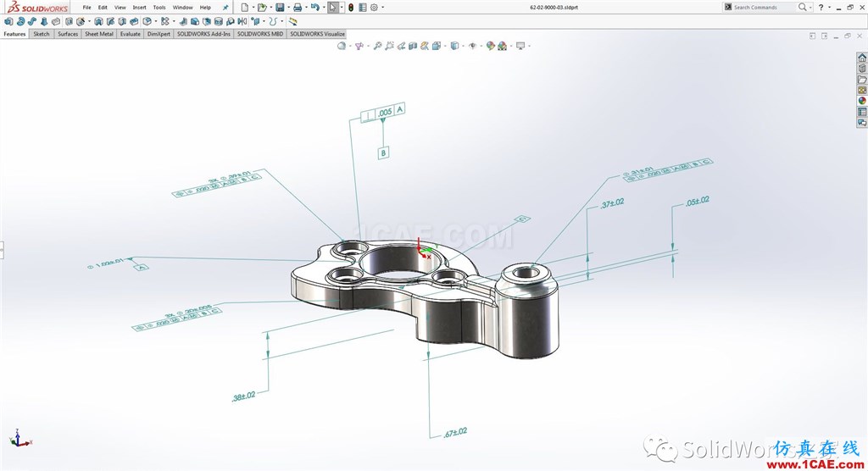Screen dimensions: 868x471
Task: Expand the Options gear dropdown arrow
Action: 382,7
